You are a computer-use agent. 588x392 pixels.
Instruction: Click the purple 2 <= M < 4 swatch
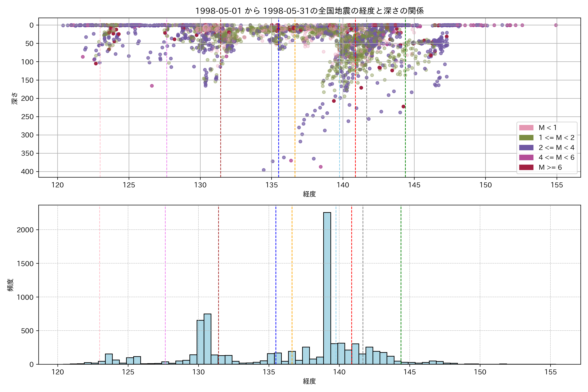click(526, 147)
